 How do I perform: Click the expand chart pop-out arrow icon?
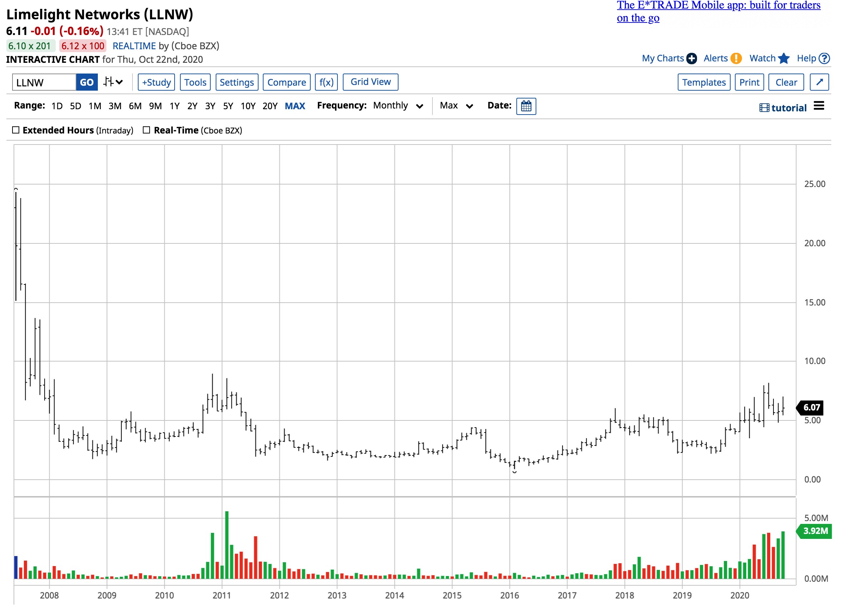[x=819, y=82]
